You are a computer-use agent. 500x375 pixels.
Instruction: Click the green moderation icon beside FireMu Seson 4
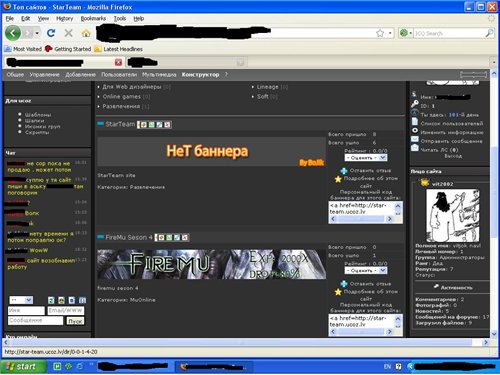pyautogui.click(x=169, y=237)
